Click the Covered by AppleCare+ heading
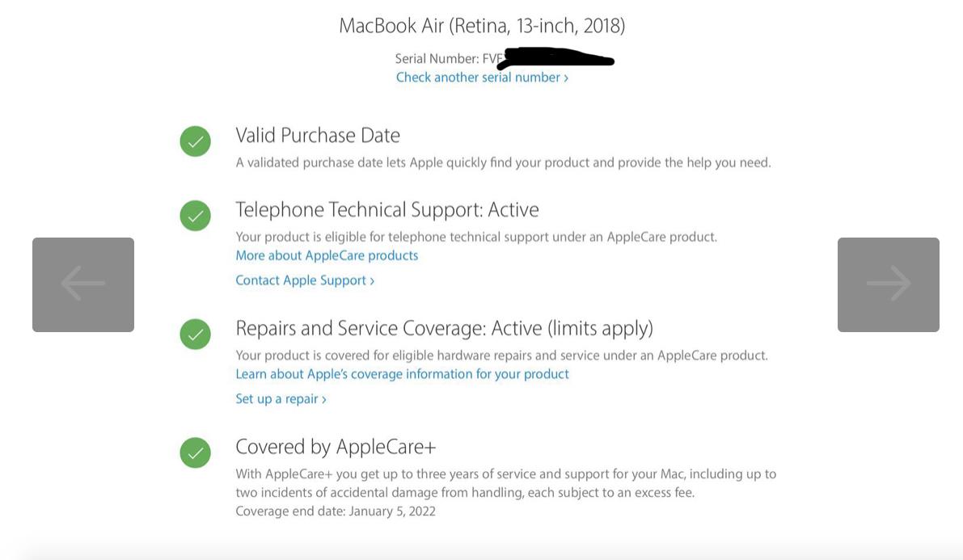This screenshot has width=963, height=560. (x=336, y=446)
